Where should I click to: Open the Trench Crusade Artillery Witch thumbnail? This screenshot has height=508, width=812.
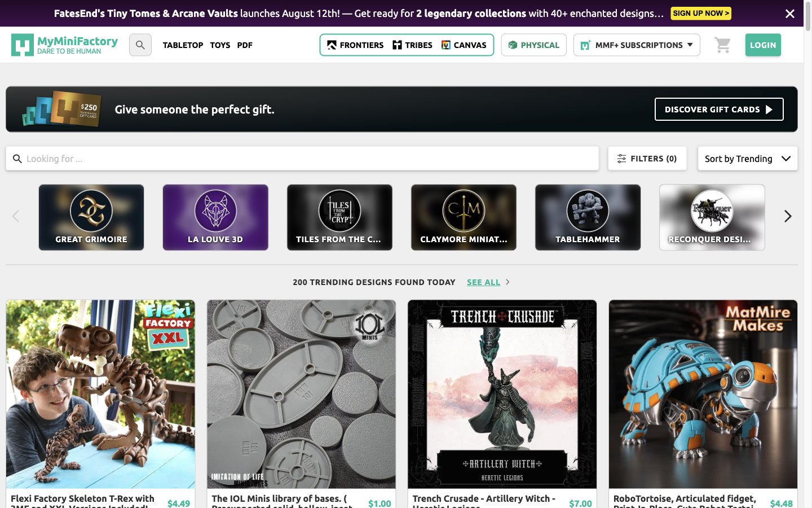[502, 394]
